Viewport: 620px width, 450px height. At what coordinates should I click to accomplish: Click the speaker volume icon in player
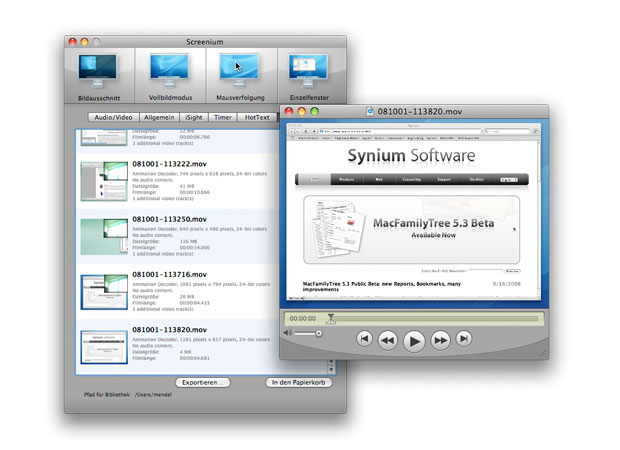tap(287, 333)
